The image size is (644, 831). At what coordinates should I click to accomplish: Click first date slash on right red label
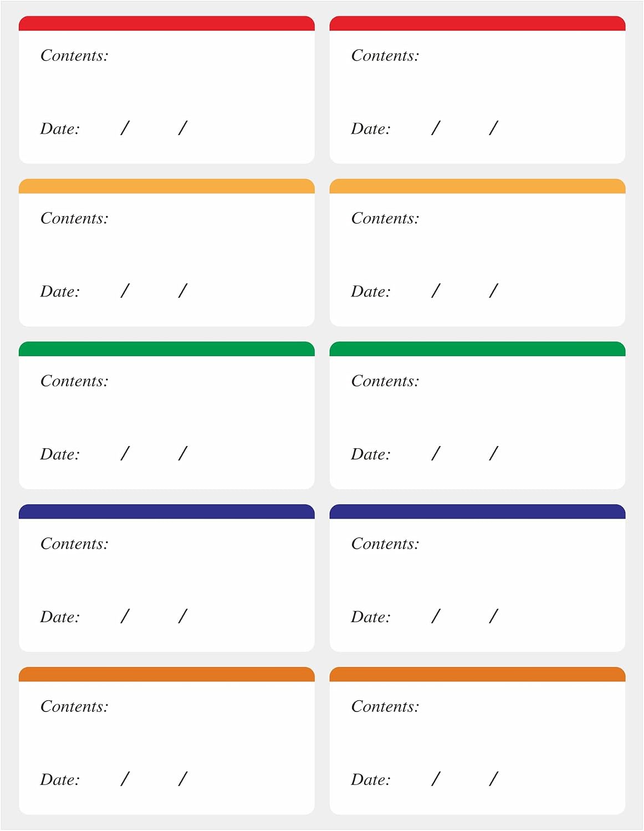(436, 128)
